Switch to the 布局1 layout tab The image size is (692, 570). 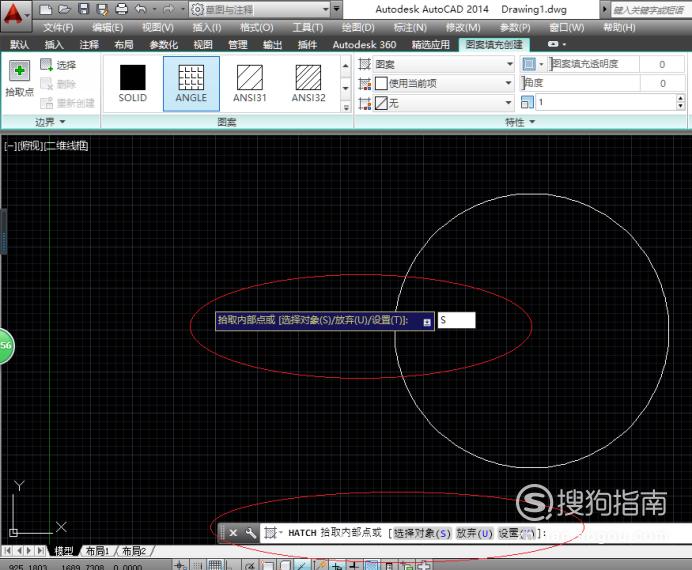point(97,551)
